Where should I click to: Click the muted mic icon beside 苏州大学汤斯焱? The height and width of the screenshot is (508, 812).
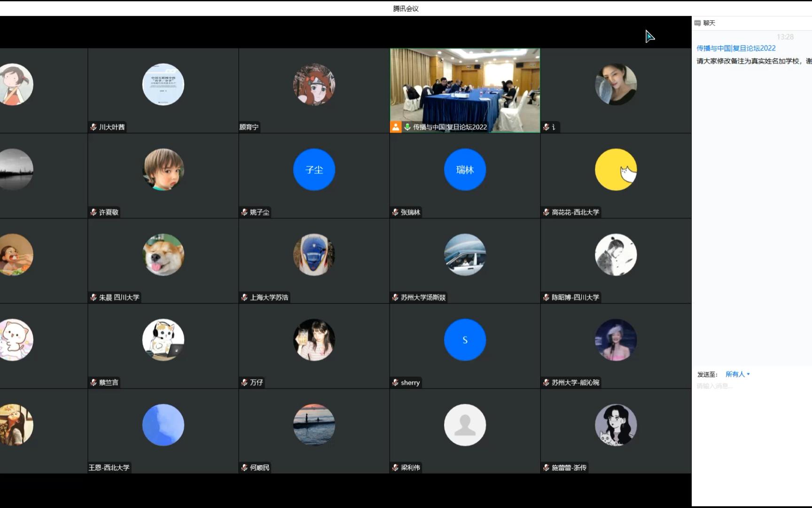(x=395, y=297)
